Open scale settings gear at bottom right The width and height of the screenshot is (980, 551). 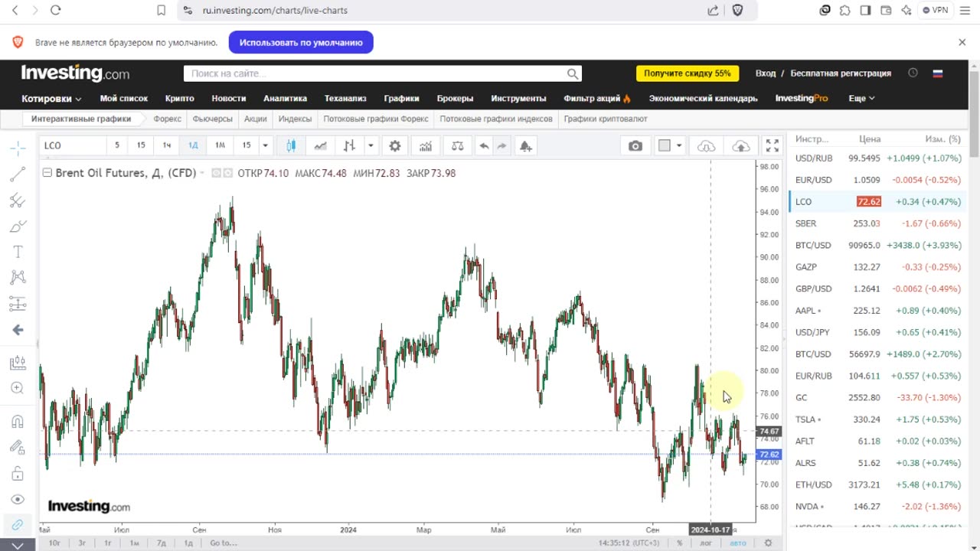pos(768,543)
